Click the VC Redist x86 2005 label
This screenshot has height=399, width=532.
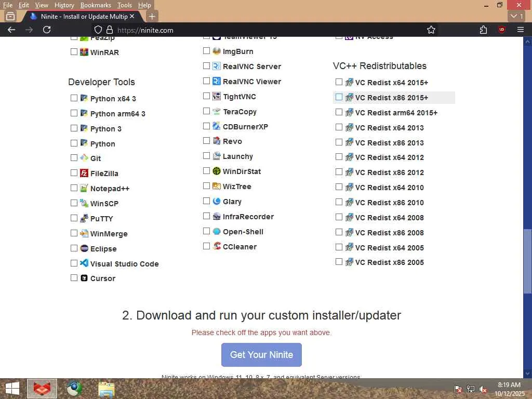coord(389,262)
